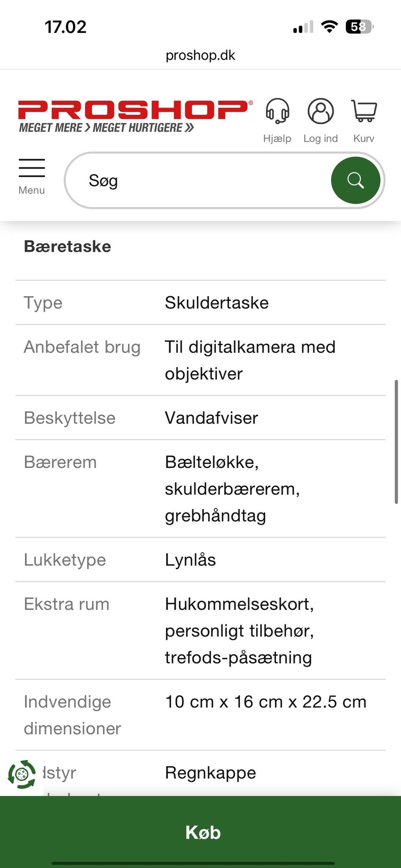Tap the Vandafviser protection value

click(211, 418)
